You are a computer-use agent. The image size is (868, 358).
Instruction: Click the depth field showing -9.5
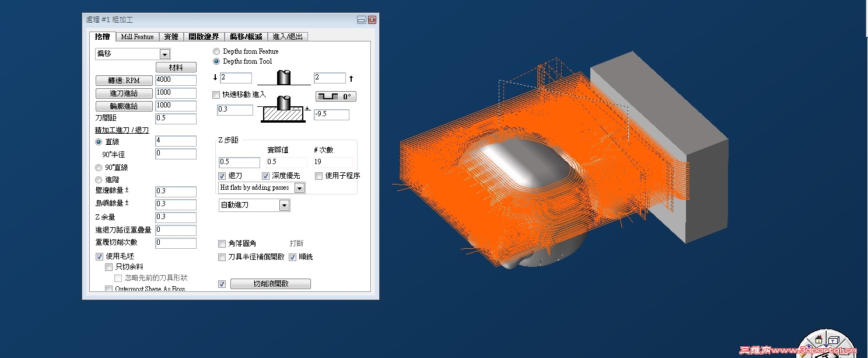coord(331,115)
